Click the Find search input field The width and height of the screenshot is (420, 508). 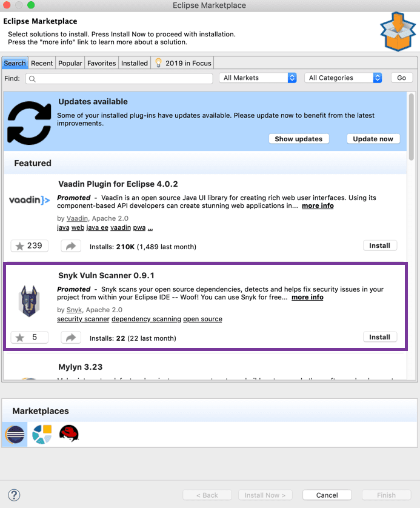pos(119,78)
